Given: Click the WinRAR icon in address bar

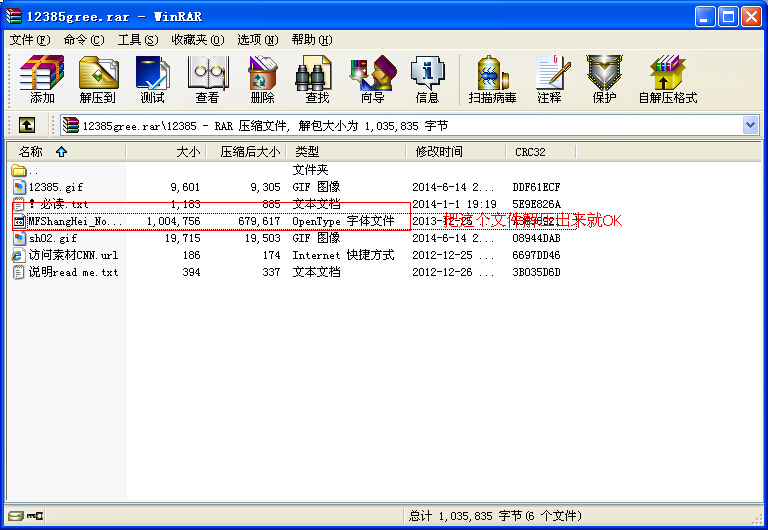Looking at the screenshot, I should [x=71, y=125].
